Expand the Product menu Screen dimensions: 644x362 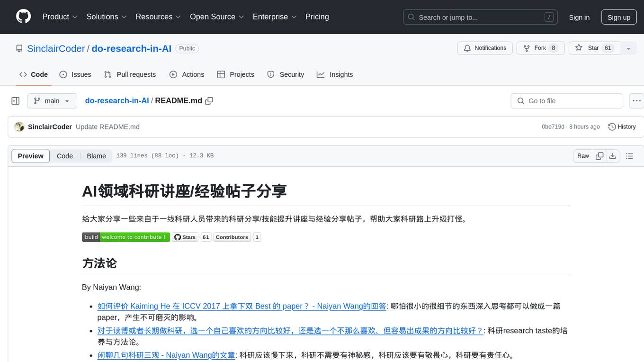point(60,17)
